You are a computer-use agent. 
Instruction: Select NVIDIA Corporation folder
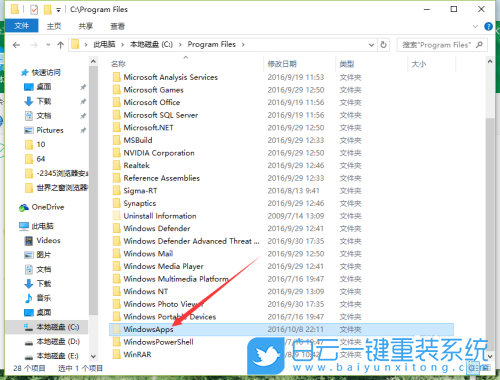159,153
